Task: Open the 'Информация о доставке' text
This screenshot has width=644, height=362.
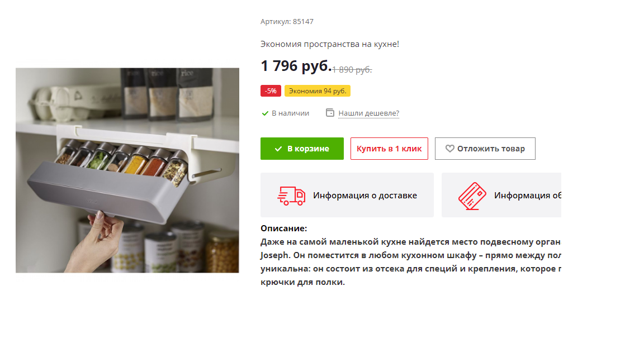Action: (x=364, y=196)
